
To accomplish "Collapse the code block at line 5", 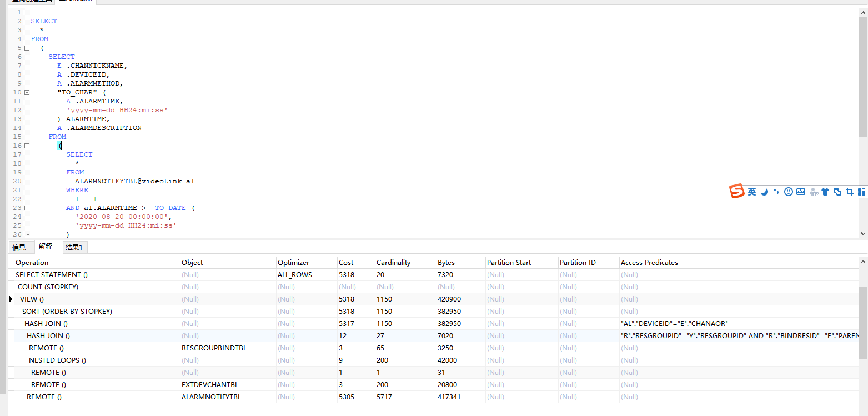I will (x=27, y=48).
